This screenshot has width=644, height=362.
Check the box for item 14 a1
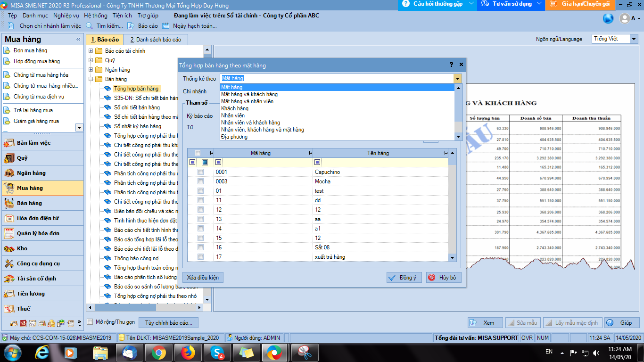(x=201, y=229)
